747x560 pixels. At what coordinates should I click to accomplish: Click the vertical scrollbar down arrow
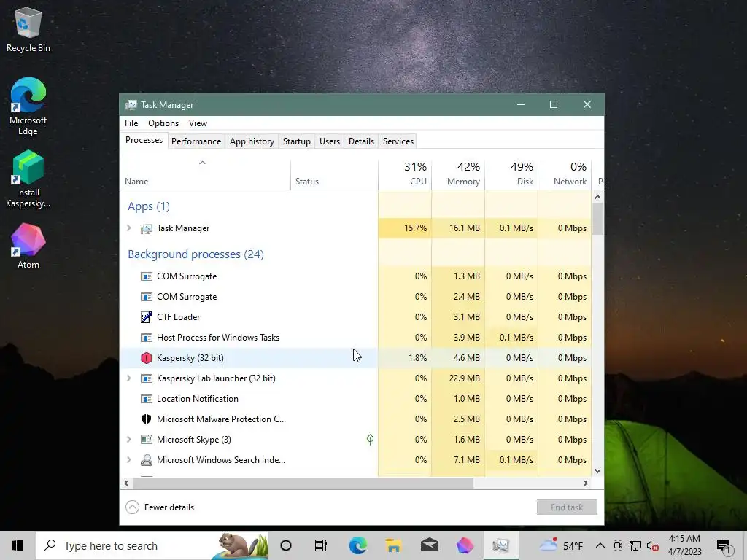(x=598, y=471)
